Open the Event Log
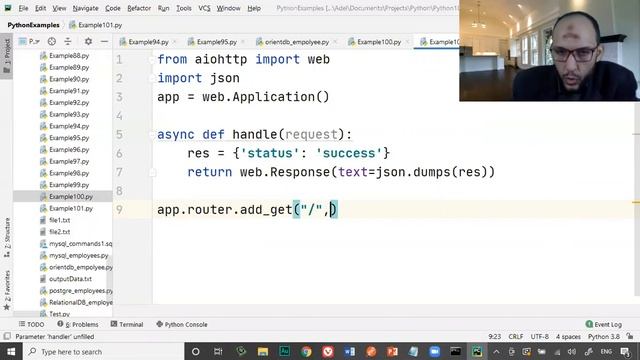 [604, 324]
